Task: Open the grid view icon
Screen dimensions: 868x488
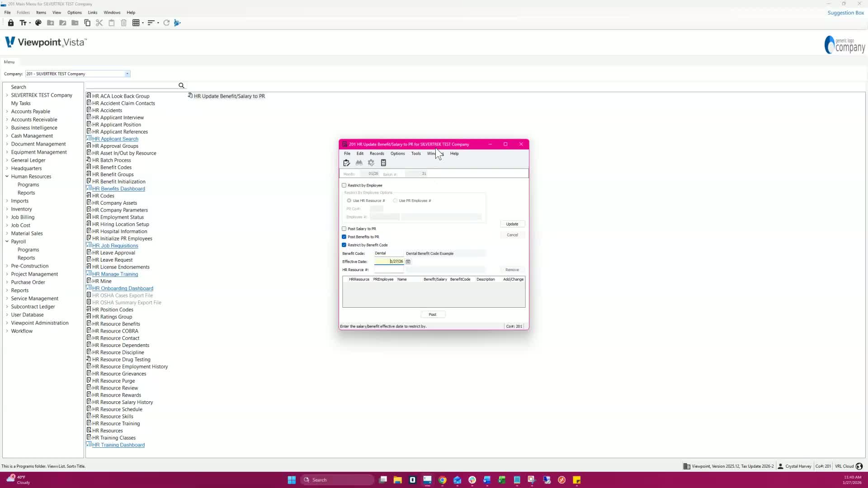Action: point(136,23)
